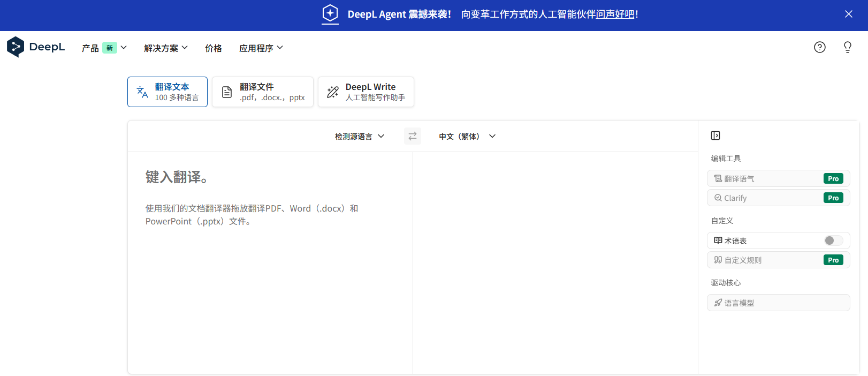Switch to the 翻译文件 tab
Screen dimensions: 868x376
coord(263,92)
